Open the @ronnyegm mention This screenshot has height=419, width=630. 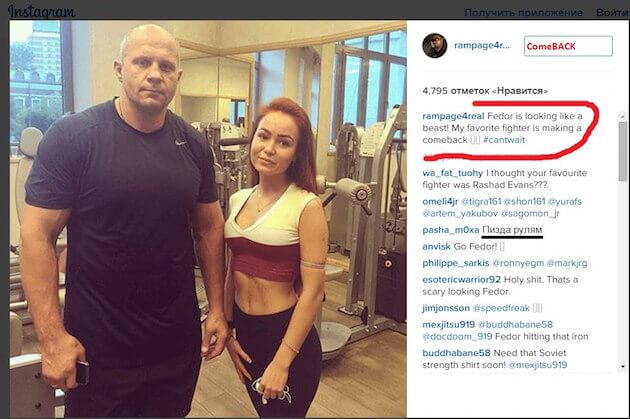point(518,263)
